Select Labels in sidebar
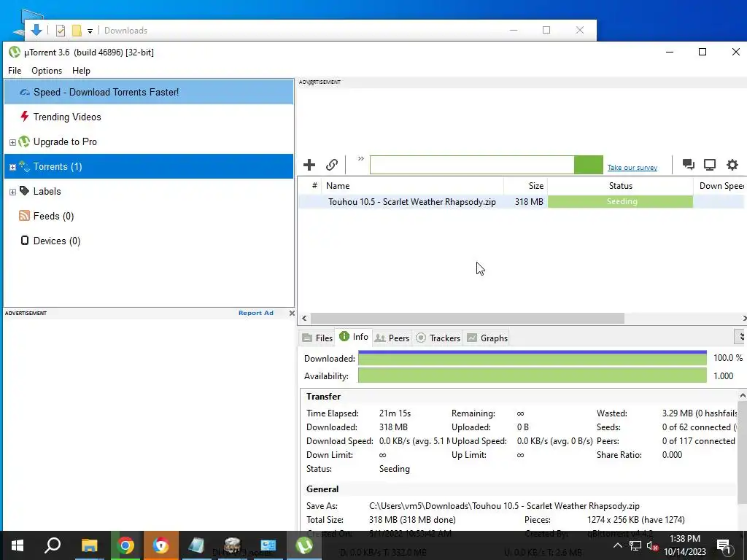This screenshot has width=747, height=560. coord(149,191)
